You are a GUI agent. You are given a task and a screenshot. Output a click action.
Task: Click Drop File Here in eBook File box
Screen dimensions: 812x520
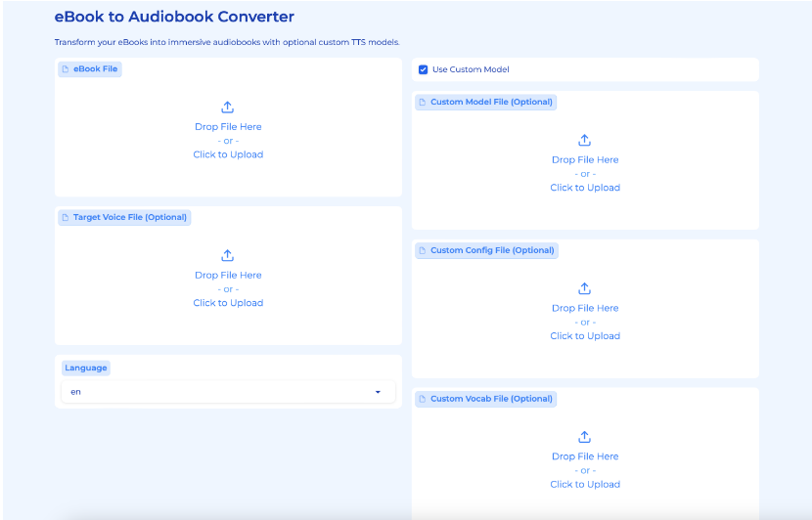228,127
